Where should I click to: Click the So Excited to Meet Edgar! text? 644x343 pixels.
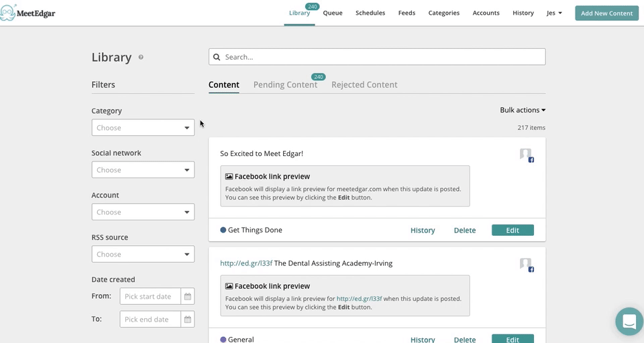(262, 154)
